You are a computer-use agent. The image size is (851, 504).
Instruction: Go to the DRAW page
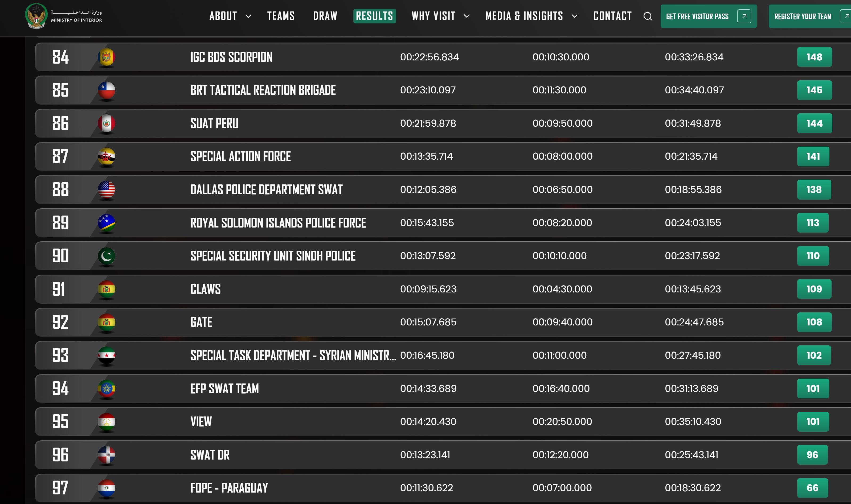point(325,16)
